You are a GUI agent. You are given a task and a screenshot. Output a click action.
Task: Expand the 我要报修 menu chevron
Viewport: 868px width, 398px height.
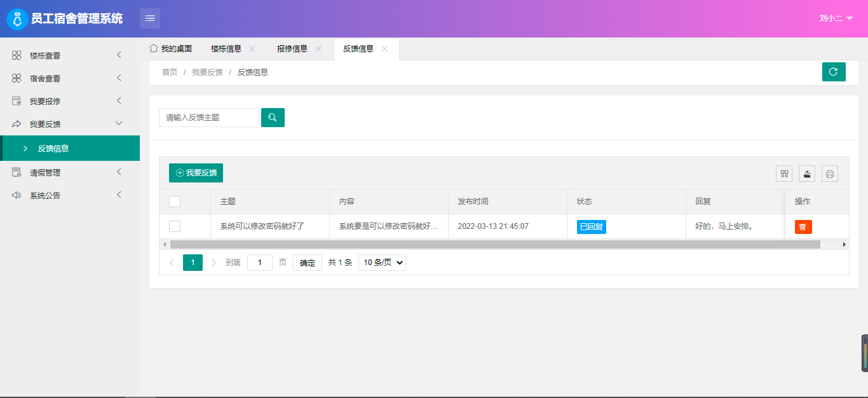119,101
